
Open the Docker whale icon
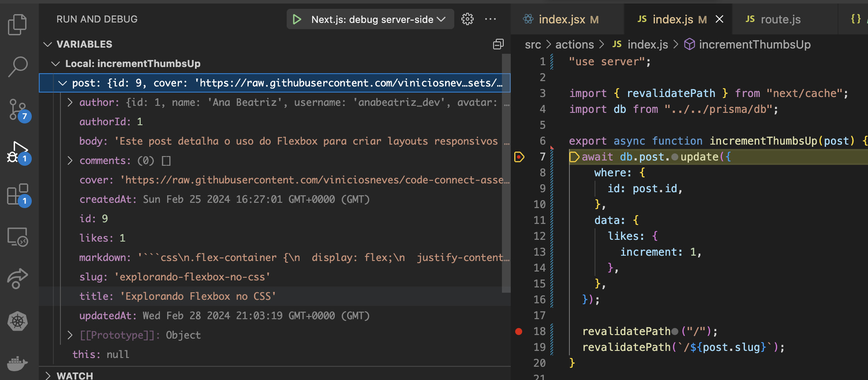click(18, 363)
